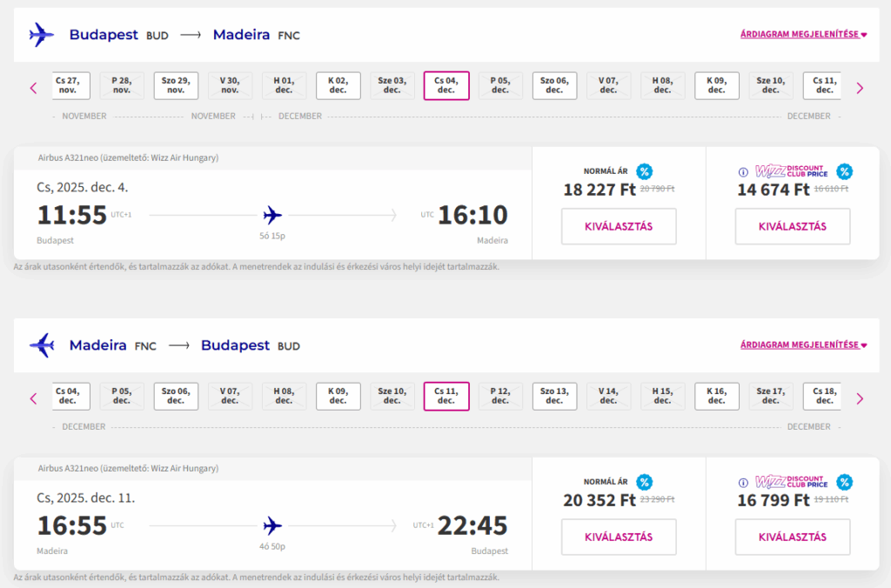Image resolution: width=891 pixels, height=588 pixels.
Task: Click info icon beside outbound Wizz Discount Club price
Action: [x=743, y=171]
